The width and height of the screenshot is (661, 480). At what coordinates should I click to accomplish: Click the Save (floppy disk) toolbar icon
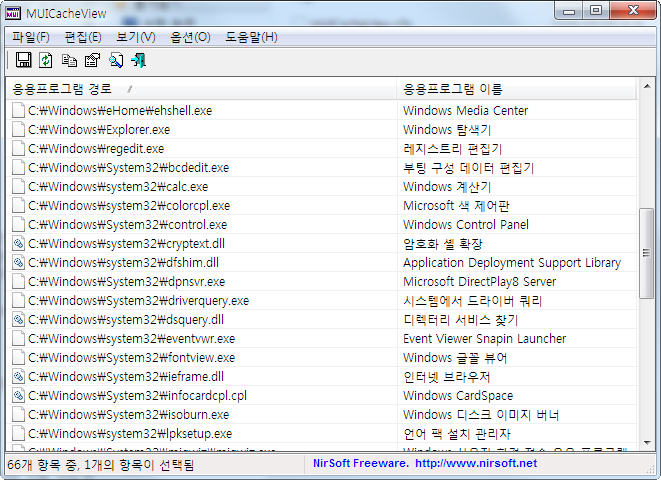point(23,61)
